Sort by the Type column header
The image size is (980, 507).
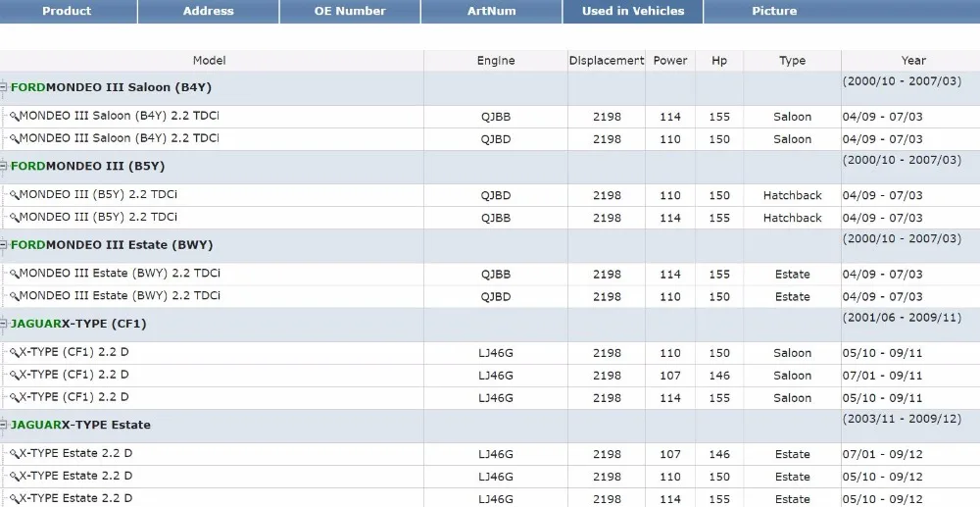[792, 61]
